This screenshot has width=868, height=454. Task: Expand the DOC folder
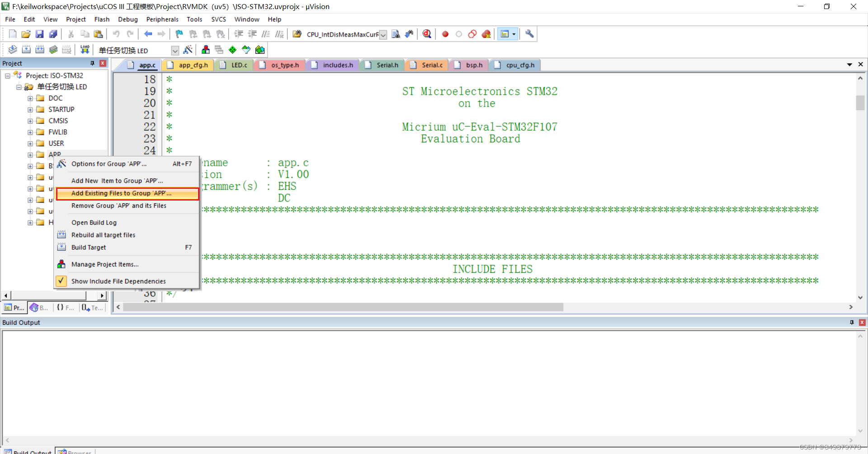[30, 98]
